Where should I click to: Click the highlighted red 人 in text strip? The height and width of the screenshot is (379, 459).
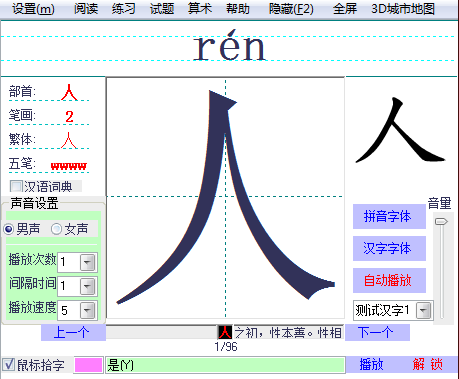point(225,332)
